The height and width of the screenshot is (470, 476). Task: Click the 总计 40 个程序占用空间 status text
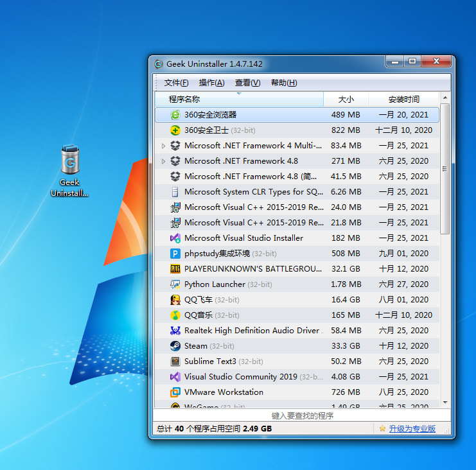[x=215, y=429]
